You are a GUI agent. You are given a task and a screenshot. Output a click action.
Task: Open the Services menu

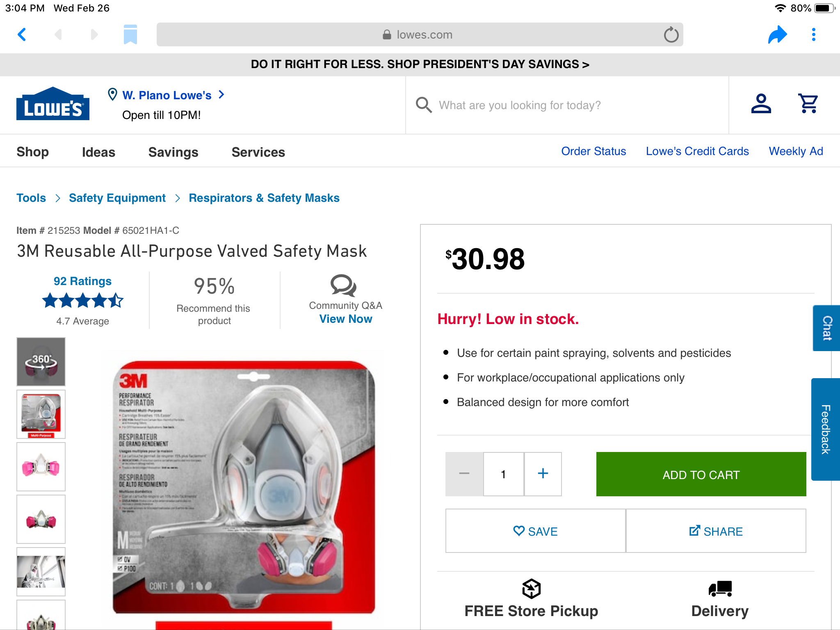tap(258, 152)
